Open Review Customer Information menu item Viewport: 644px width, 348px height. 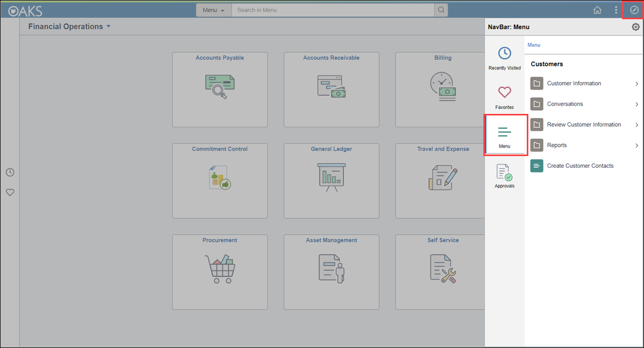pyautogui.click(x=585, y=125)
